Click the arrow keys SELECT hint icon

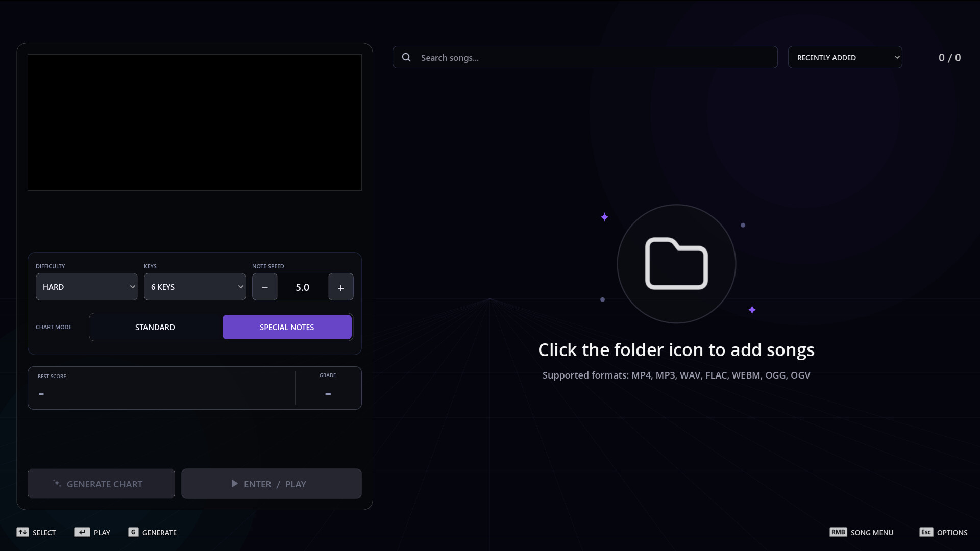coord(22,532)
